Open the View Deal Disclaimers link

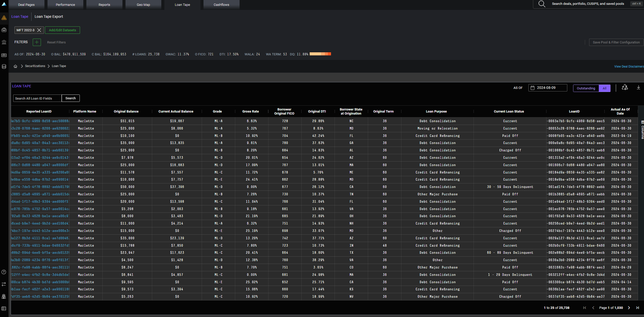point(629,67)
